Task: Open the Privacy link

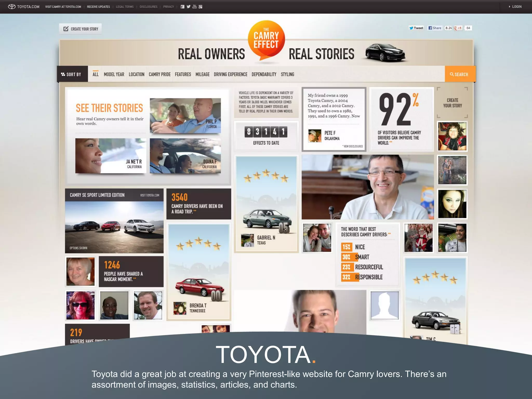Action: point(169,7)
